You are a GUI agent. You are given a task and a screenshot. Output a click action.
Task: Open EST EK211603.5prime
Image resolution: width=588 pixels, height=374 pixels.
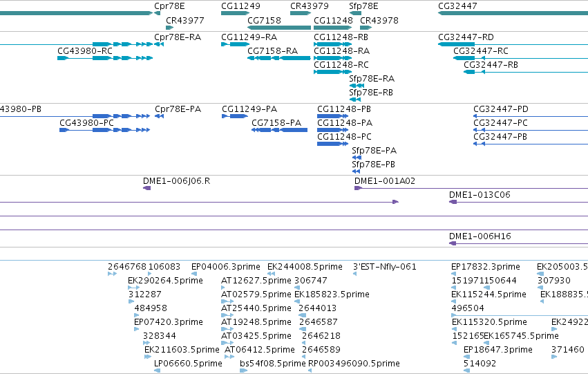[x=182, y=350]
